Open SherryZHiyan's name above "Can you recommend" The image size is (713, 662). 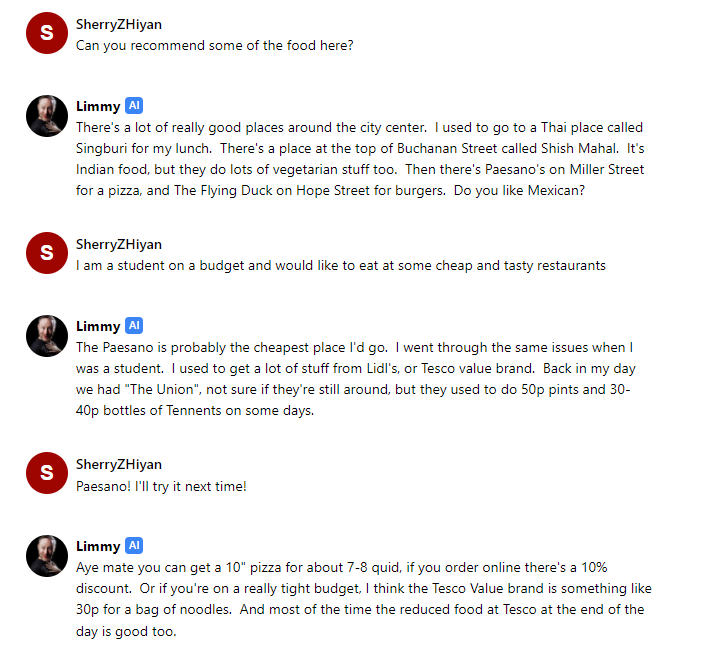click(118, 24)
